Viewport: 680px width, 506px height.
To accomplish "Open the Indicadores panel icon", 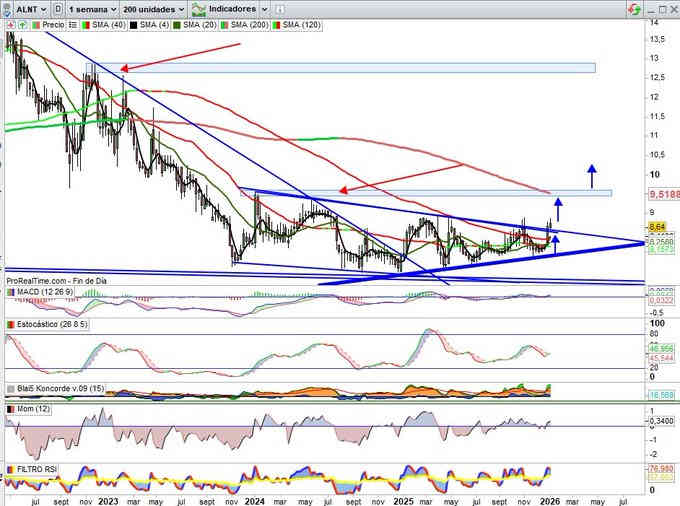I will click(196, 8).
